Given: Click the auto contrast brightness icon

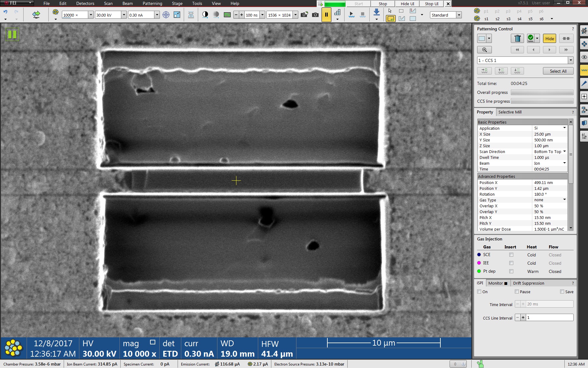Looking at the screenshot, I should 205,15.
